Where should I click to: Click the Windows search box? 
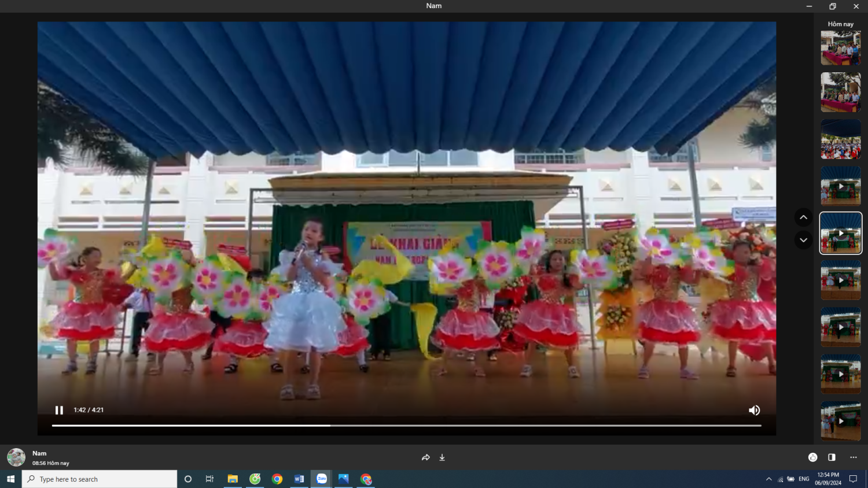100,479
